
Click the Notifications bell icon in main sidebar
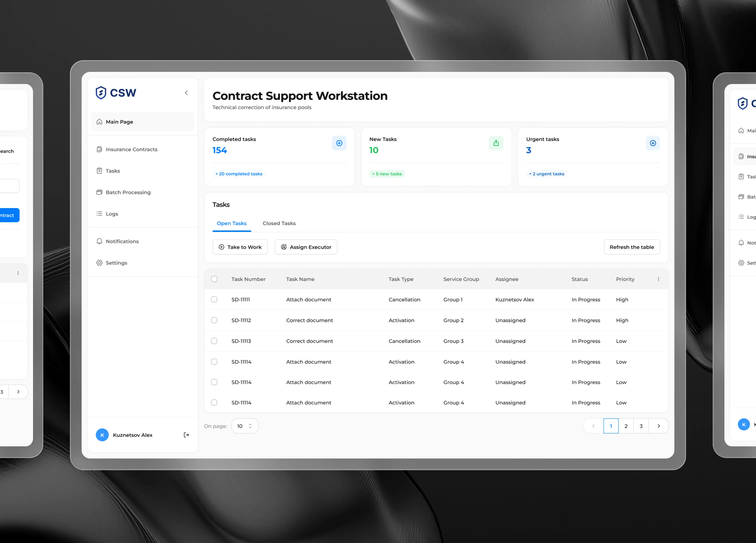[99, 241]
